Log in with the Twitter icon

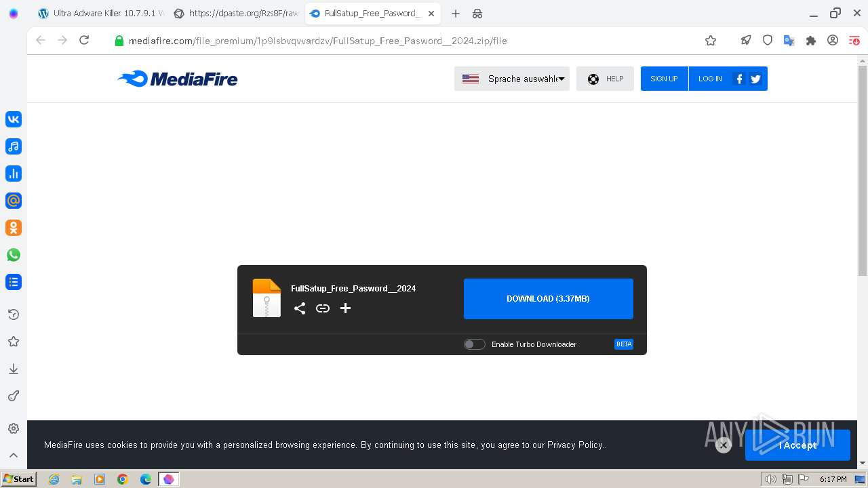tap(755, 79)
